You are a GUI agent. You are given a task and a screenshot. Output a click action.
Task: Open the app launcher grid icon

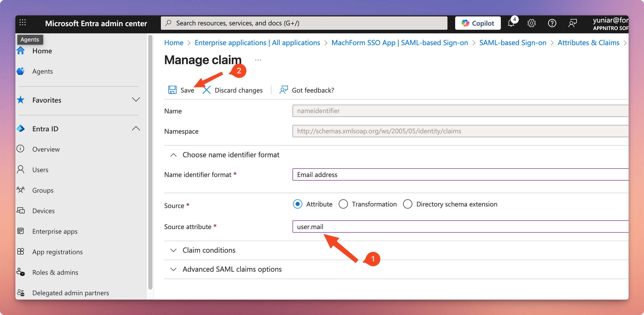click(x=23, y=23)
